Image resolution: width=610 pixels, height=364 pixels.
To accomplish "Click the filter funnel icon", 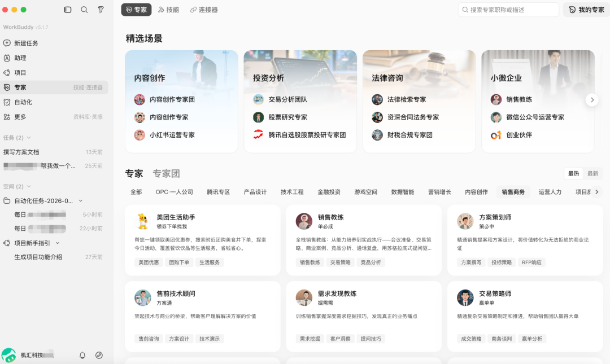I will [101, 10].
